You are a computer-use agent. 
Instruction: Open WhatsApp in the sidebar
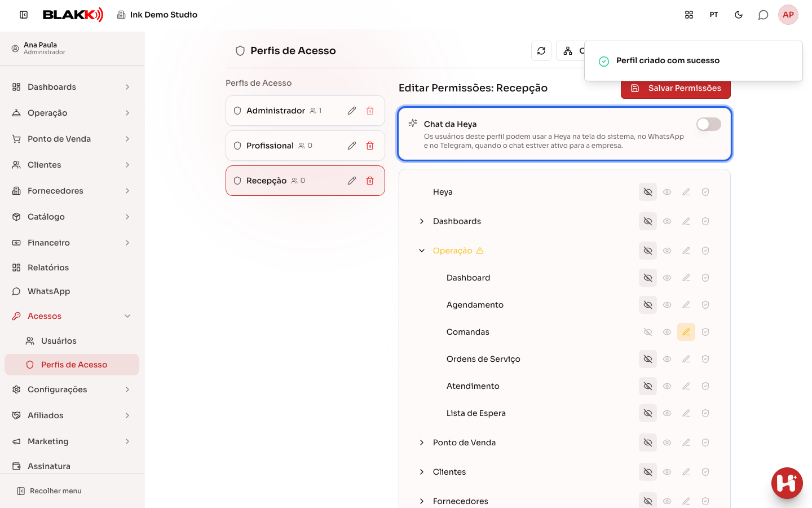tap(72, 291)
